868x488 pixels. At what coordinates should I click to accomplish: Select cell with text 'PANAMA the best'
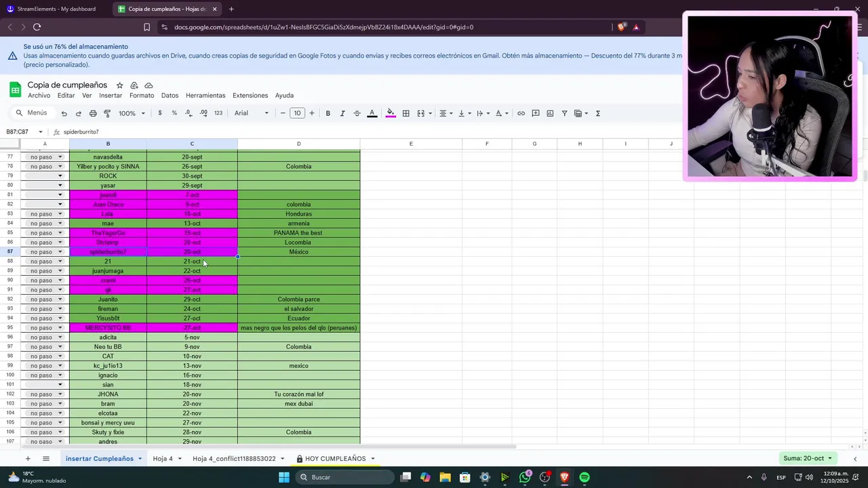(x=298, y=233)
